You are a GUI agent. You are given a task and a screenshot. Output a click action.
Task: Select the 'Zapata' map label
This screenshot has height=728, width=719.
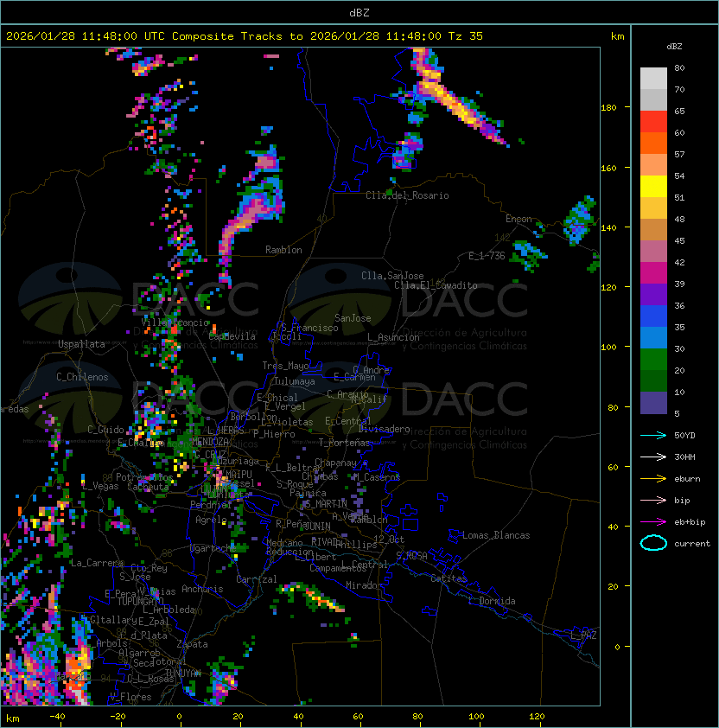(192, 644)
